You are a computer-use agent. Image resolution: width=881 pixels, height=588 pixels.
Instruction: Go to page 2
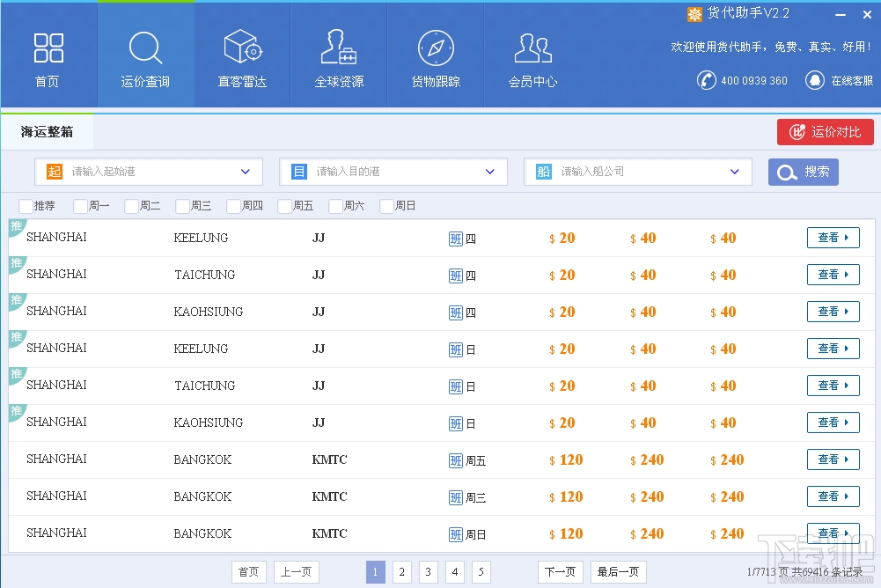click(401, 572)
